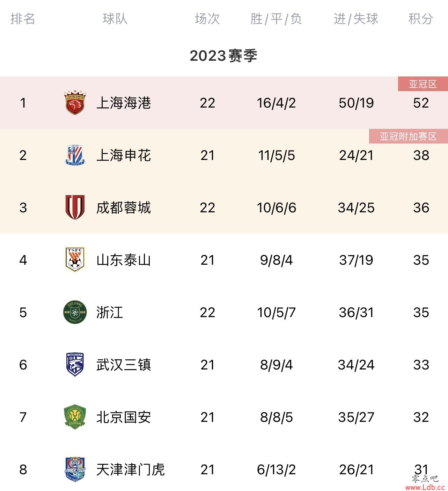
Task: Select the 排名 column header
Action: click(x=23, y=19)
